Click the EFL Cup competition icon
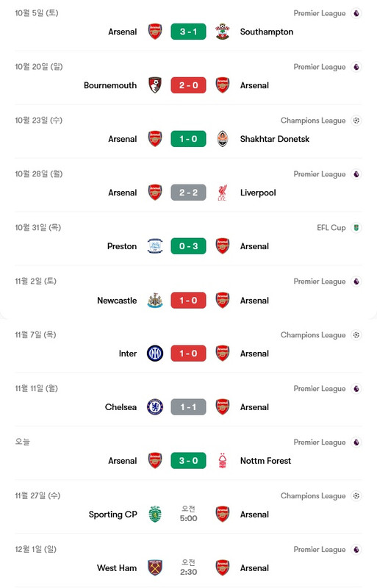This screenshot has height=588, width=377. pyautogui.click(x=356, y=228)
